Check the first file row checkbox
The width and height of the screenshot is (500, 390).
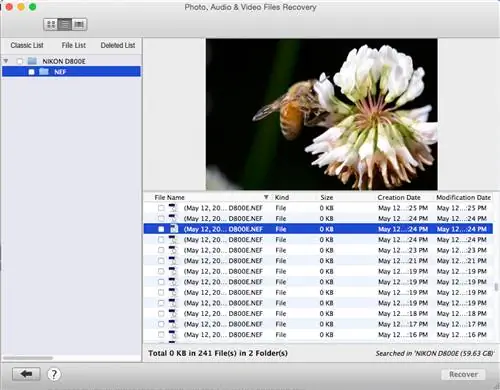161,208
